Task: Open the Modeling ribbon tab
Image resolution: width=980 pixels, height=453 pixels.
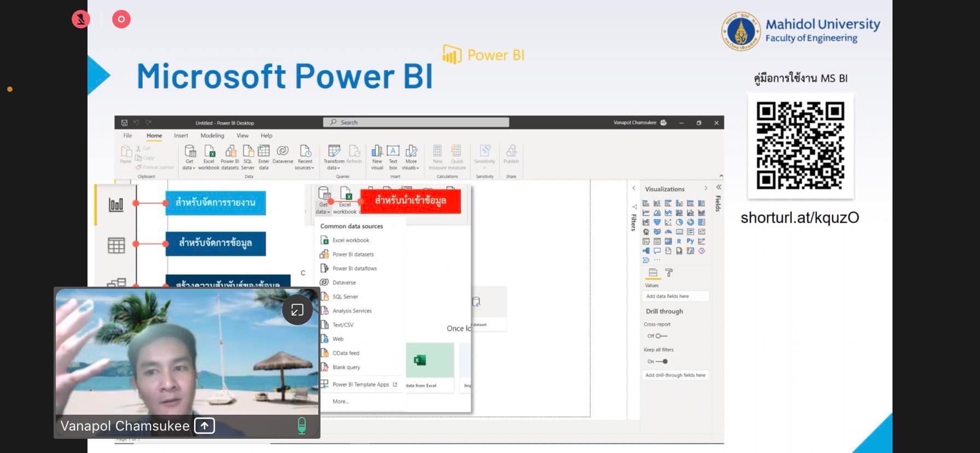Action: pos(212,136)
